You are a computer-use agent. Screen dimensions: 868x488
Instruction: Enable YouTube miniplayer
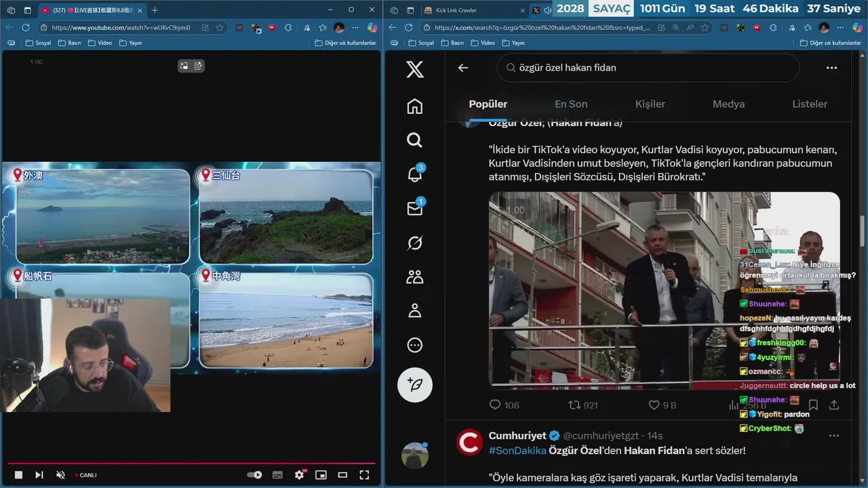pos(321,475)
